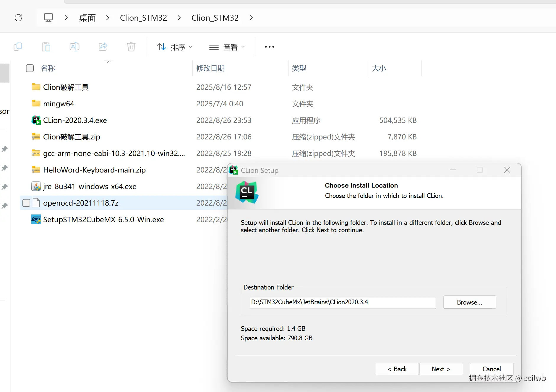Click Cancel in CLion Setup

tap(492, 369)
